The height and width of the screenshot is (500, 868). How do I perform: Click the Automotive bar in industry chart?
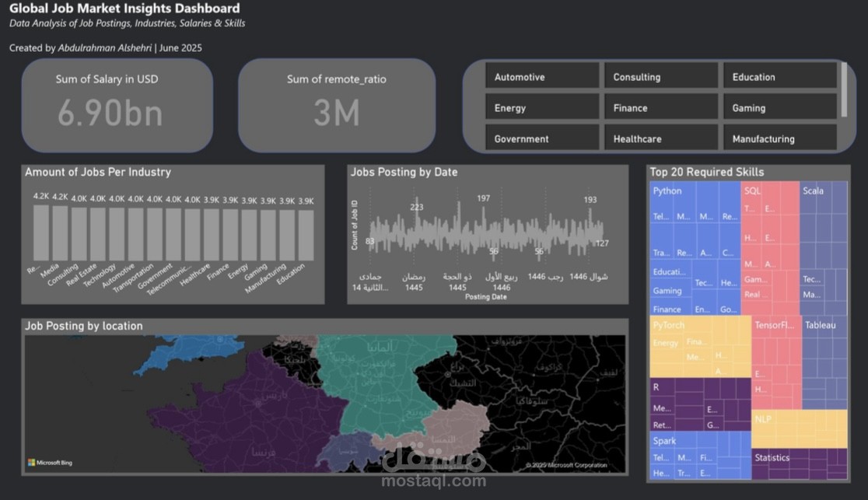[x=135, y=234]
